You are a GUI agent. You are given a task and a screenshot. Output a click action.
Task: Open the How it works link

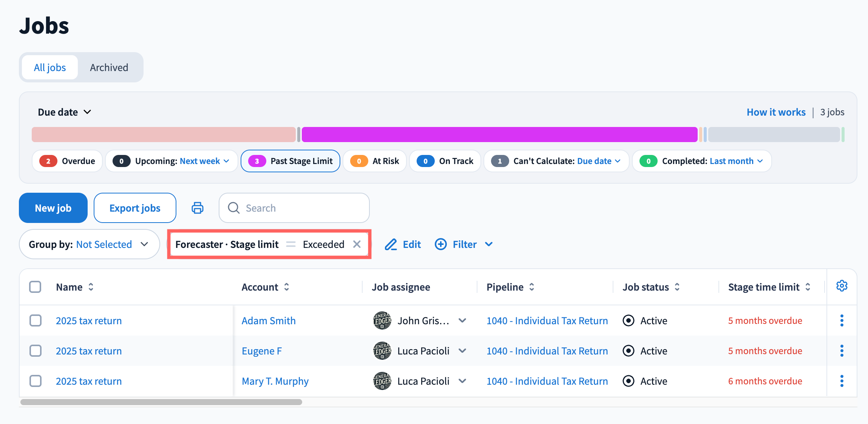pos(776,112)
